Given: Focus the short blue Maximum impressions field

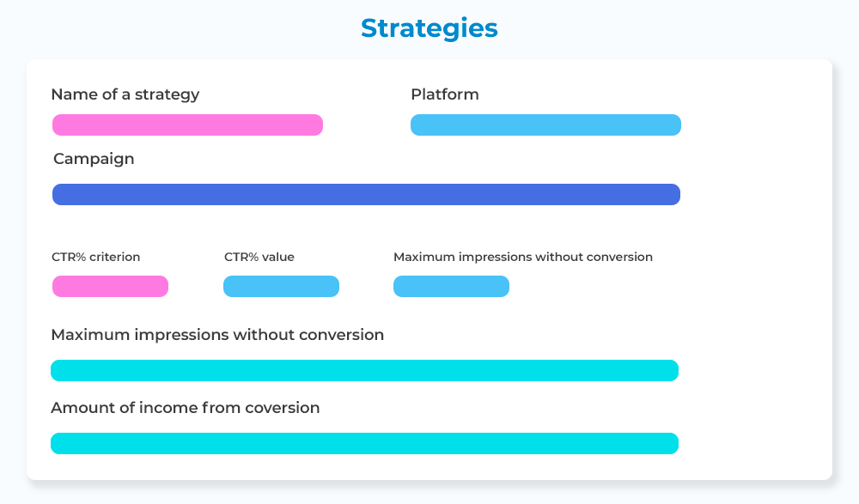Looking at the screenshot, I should click(451, 287).
